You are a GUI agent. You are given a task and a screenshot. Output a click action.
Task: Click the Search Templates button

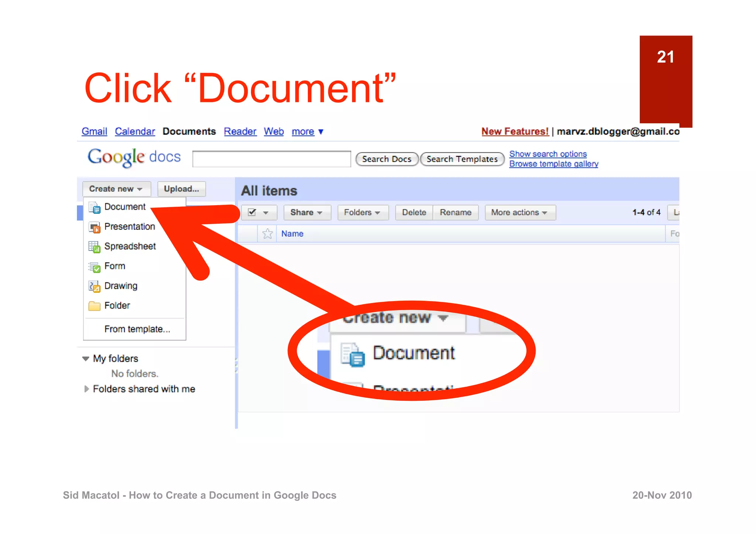click(x=462, y=159)
